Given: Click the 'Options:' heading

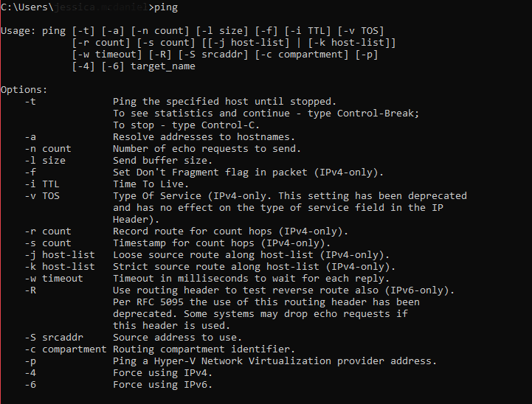Looking at the screenshot, I should 24,90.
